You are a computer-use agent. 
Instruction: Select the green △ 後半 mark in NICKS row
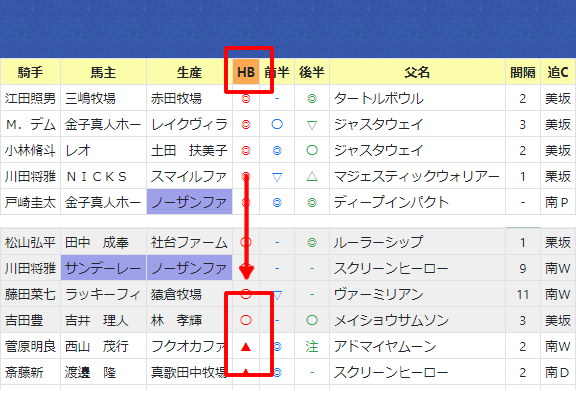coord(312,176)
